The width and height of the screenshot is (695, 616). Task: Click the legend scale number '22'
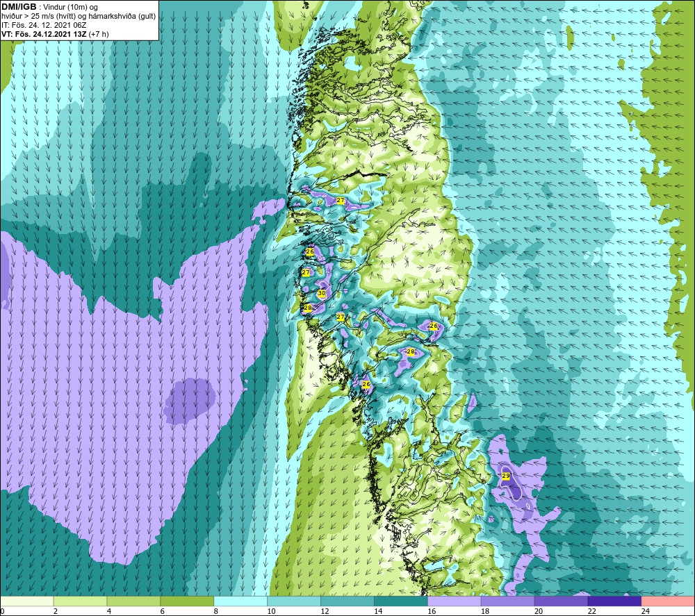point(591,611)
